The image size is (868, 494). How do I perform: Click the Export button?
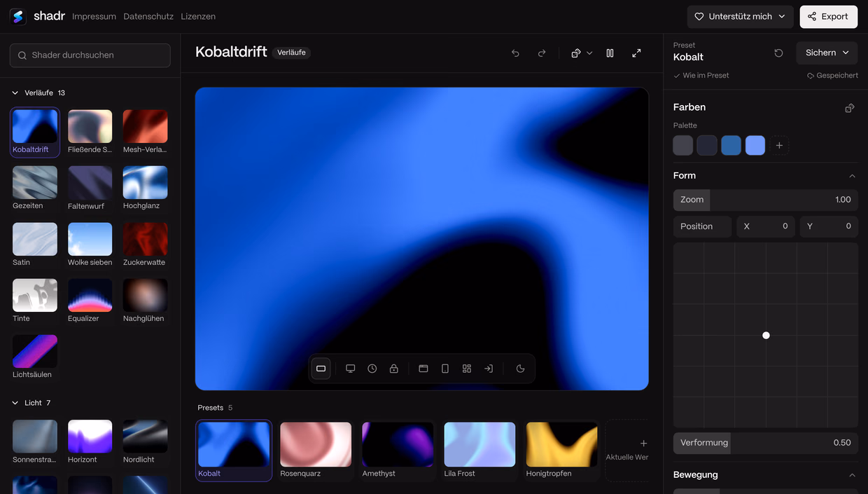[829, 17]
